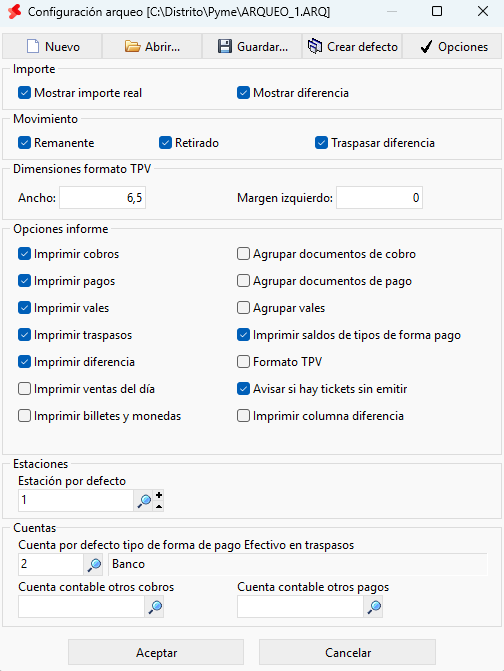Check Agrupar documentos de cobro
This screenshot has width=504, height=671.
click(x=243, y=254)
